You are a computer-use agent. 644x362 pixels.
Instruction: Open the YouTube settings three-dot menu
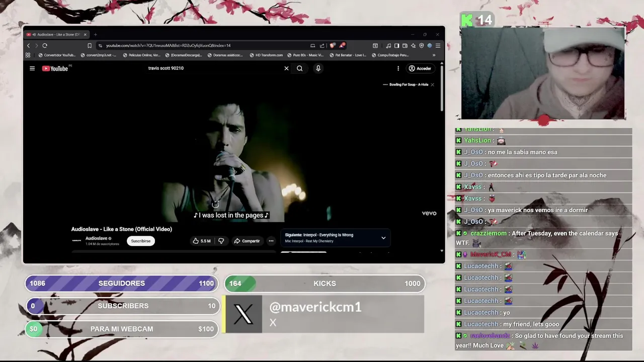[398, 68]
